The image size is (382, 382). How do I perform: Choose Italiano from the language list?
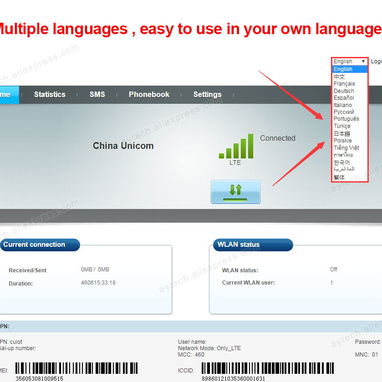tap(343, 105)
